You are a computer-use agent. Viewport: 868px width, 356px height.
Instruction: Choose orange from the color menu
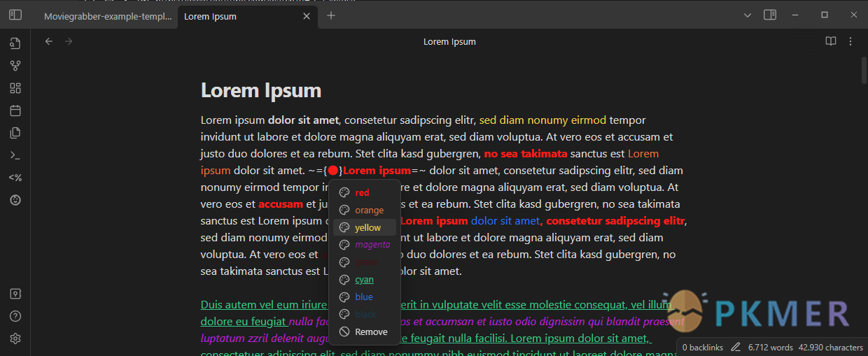tap(365, 211)
